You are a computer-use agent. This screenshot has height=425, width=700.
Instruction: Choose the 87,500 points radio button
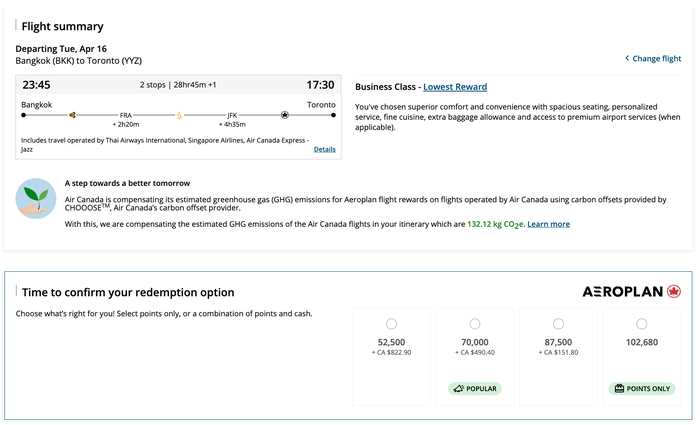[558, 324]
